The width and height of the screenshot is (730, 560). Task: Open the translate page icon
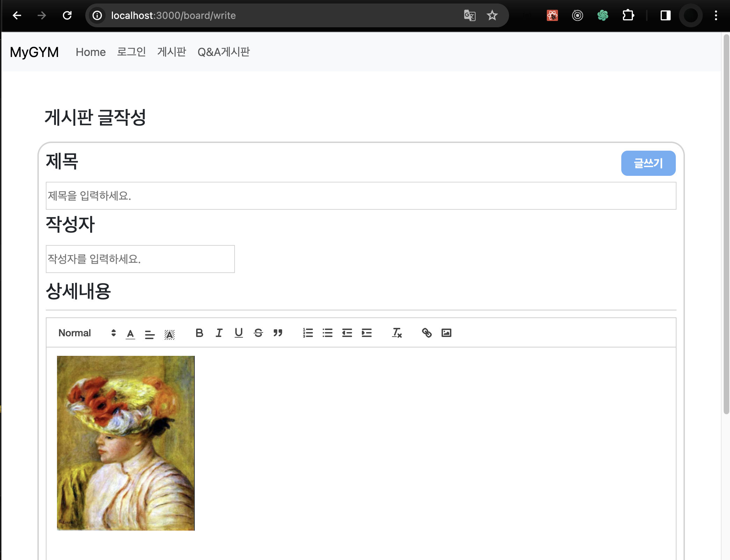pyautogui.click(x=470, y=15)
